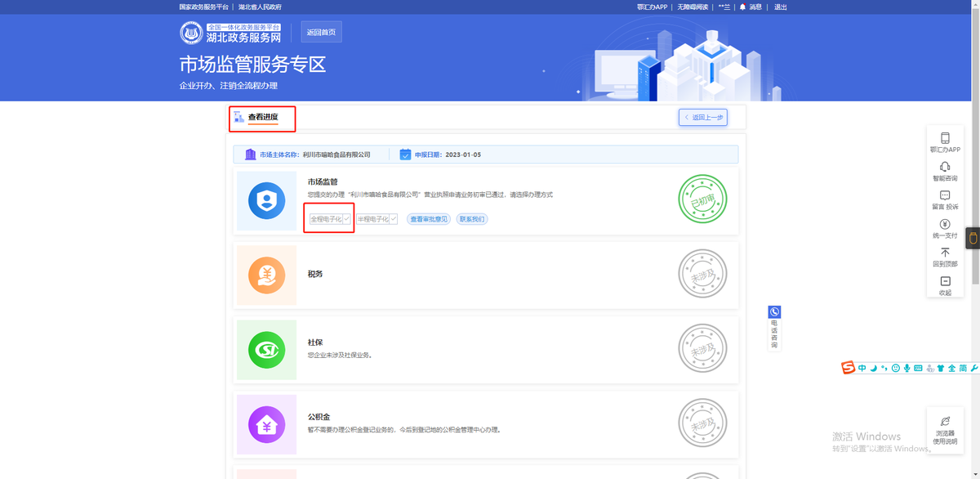The image size is (980, 479).
Task: Click the 鄂汇办APP phone icon in sidebar
Action: click(945, 138)
